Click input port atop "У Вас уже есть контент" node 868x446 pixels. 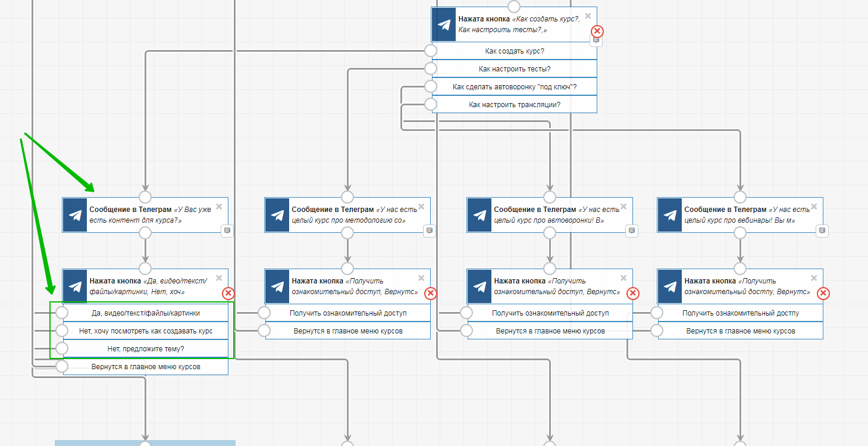click(145, 197)
